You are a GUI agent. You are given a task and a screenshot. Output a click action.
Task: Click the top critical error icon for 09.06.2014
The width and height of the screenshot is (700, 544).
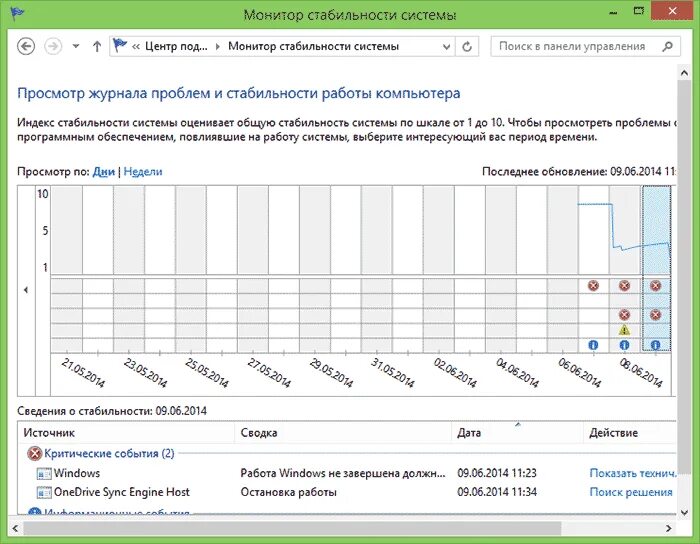tap(655, 286)
